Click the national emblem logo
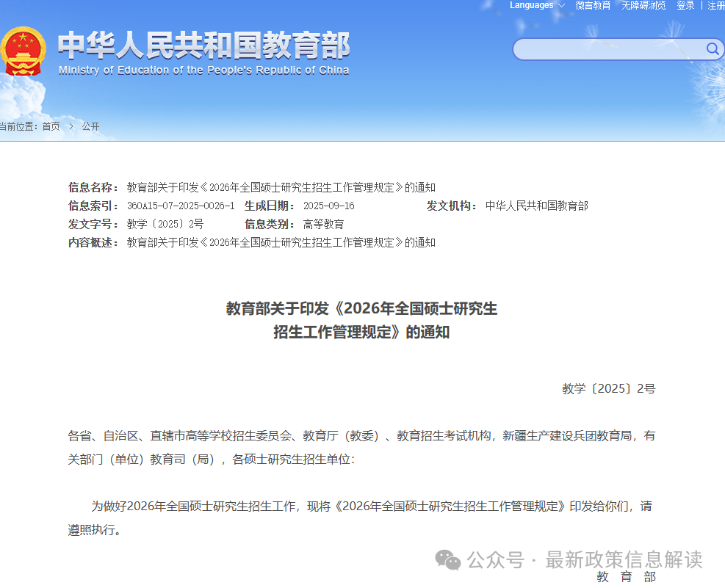 click(x=25, y=51)
